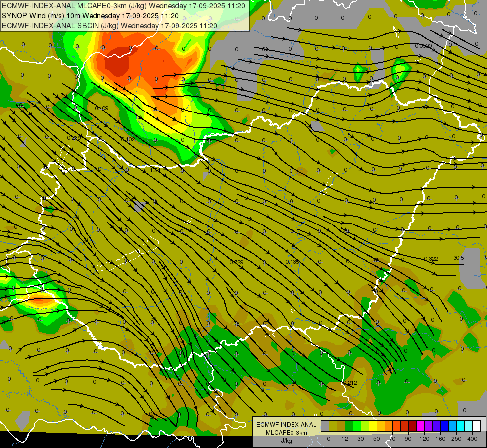The image size is (487, 448).
Task: Select the amber swatch above label 50
Action: (381, 426)
